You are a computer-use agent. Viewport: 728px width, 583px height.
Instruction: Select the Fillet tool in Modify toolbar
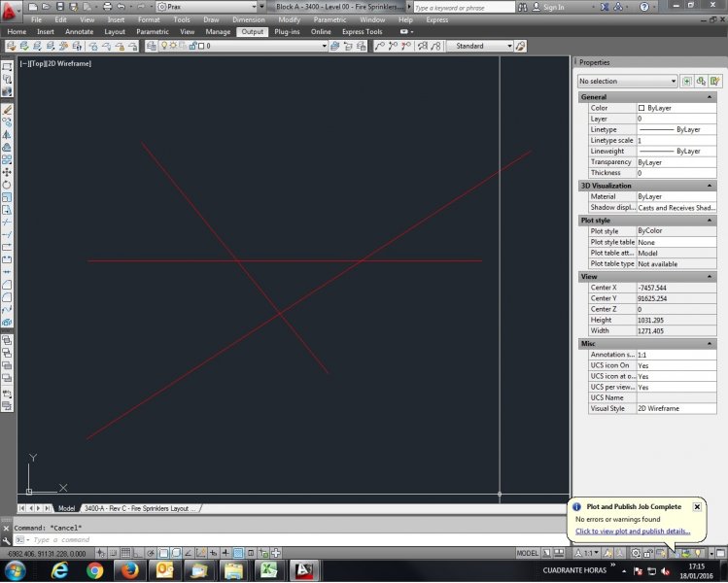(7, 297)
